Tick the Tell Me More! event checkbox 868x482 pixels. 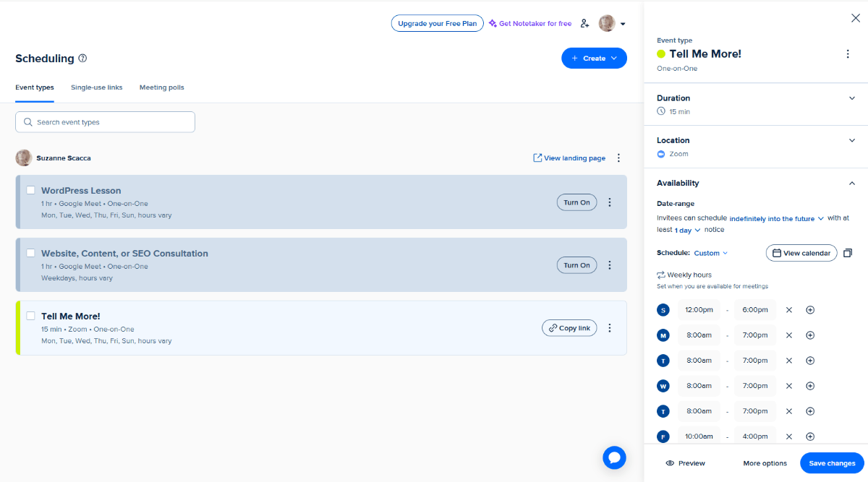(x=31, y=316)
